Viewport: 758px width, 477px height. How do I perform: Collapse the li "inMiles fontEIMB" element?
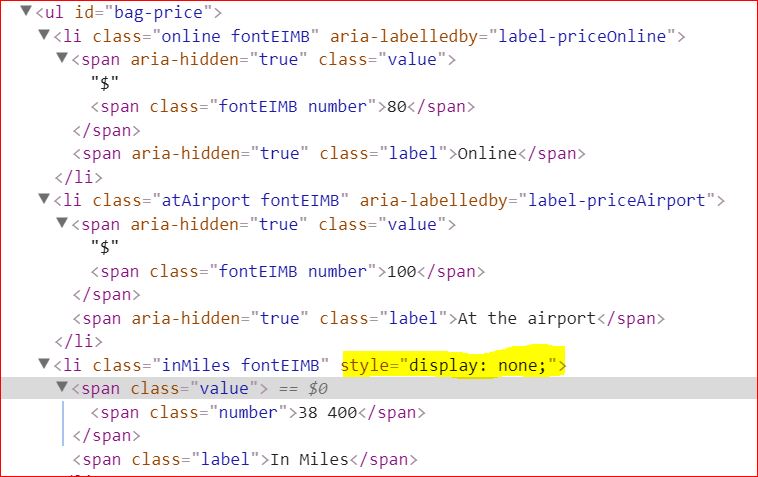coord(44,366)
